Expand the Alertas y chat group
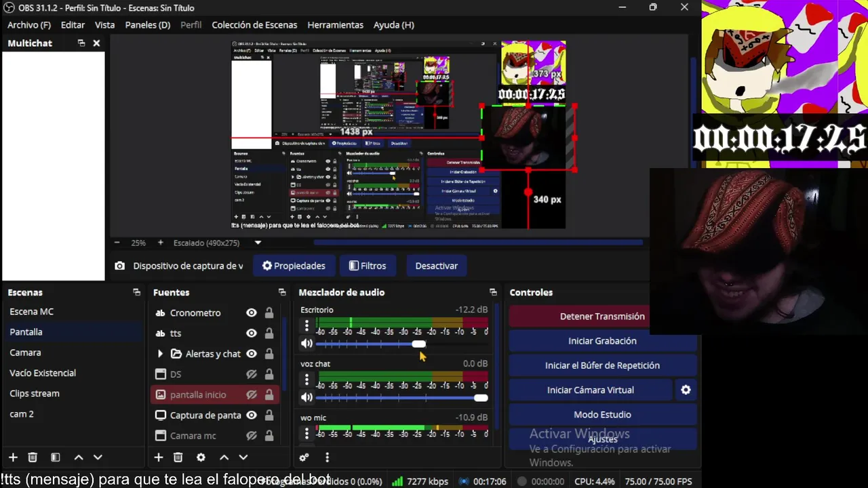The width and height of the screenshot is (868, 488). (160, 354)
